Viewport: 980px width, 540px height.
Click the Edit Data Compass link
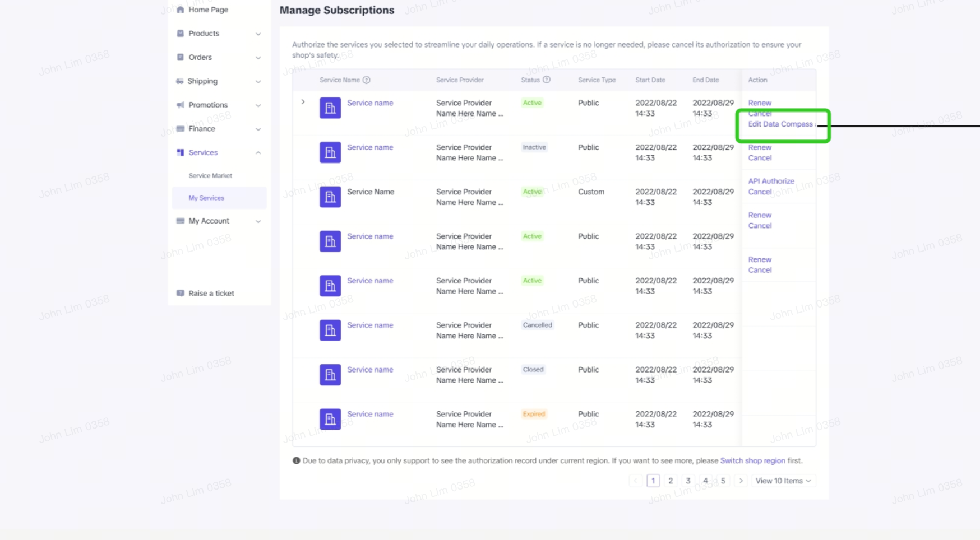click(780, 124)
